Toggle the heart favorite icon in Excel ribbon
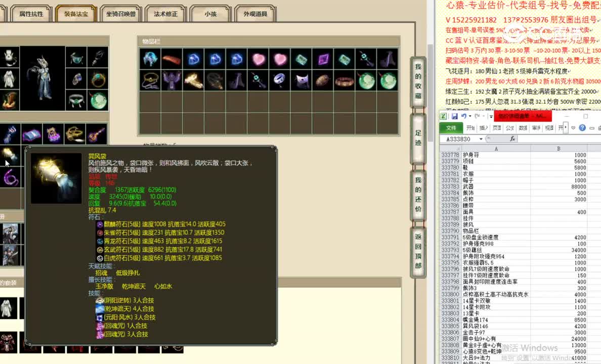Screen dimensions: 601x364 coord(574,127)
